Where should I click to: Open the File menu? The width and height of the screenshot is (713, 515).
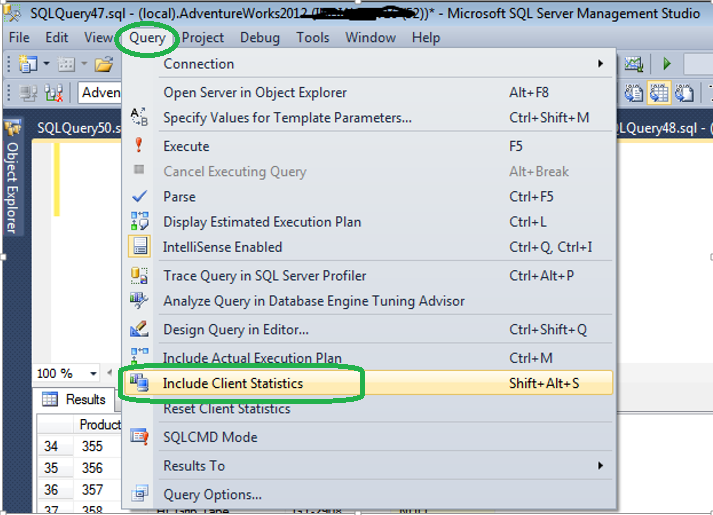pyautogui.click(x=19, y=37)
